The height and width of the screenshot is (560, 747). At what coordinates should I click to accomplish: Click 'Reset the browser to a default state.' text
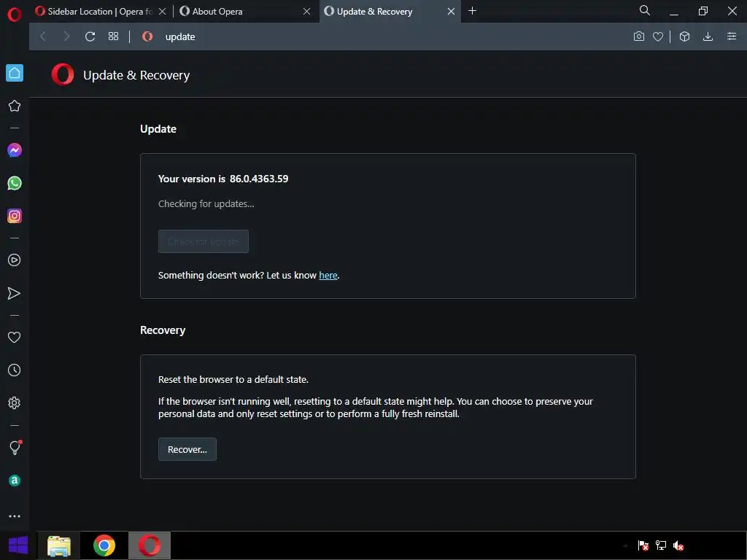click(233, 379)
